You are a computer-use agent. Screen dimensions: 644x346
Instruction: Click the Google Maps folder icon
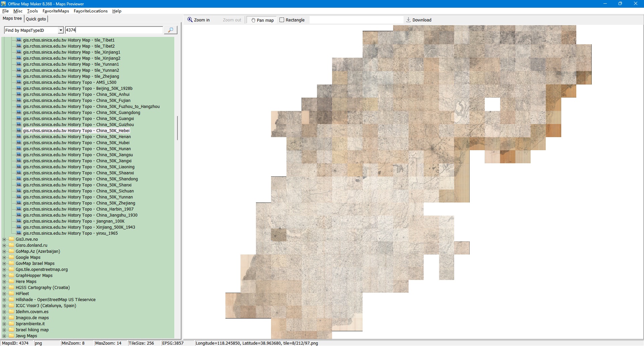12,257
